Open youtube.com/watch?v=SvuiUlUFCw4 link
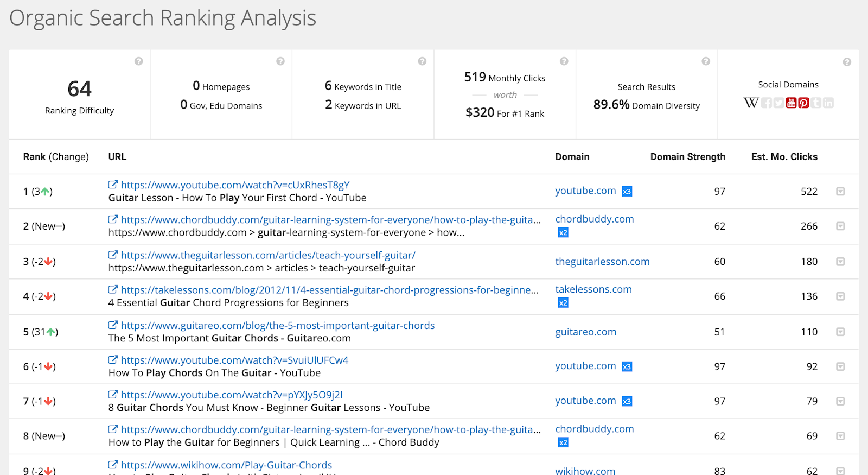The width and height of the screenshot is (868, 475). coord(235,360)
